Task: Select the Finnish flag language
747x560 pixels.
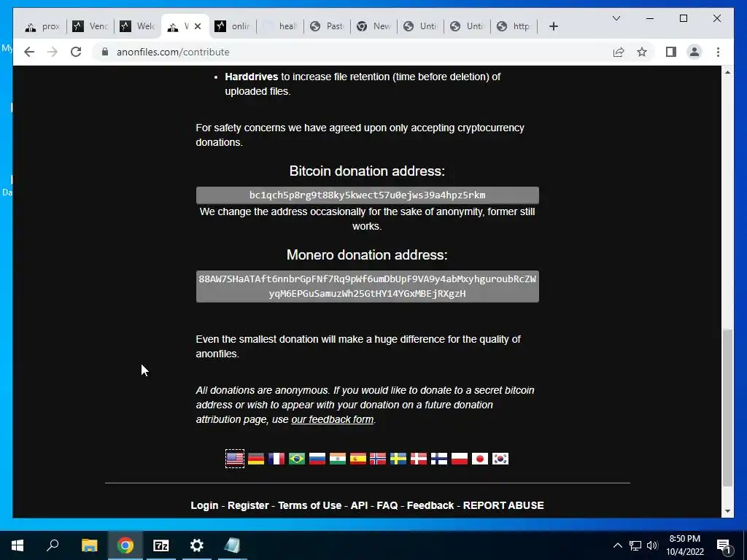Action: [x=439, y=459]
